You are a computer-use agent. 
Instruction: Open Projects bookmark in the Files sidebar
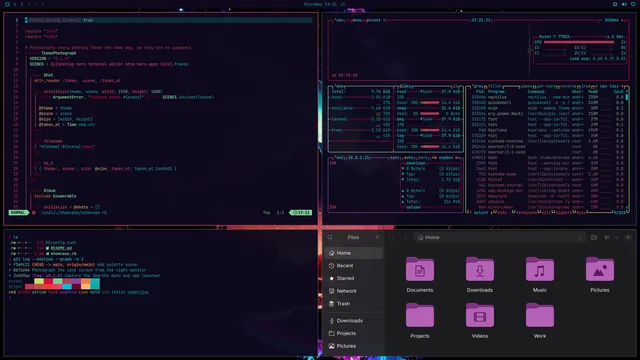click(353, 333)
